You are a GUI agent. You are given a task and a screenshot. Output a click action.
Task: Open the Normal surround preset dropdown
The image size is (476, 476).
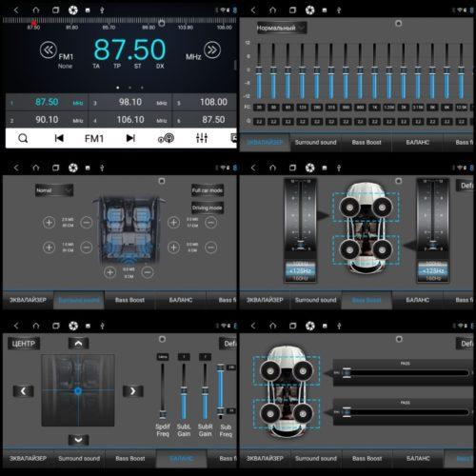pyautogui.click(x=54, y=190)
